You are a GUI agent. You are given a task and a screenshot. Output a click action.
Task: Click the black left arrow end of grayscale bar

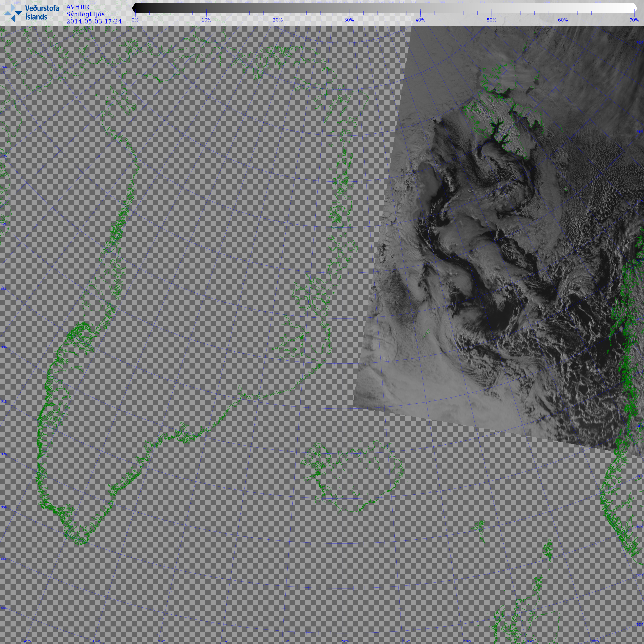click(x=134, y=8)
